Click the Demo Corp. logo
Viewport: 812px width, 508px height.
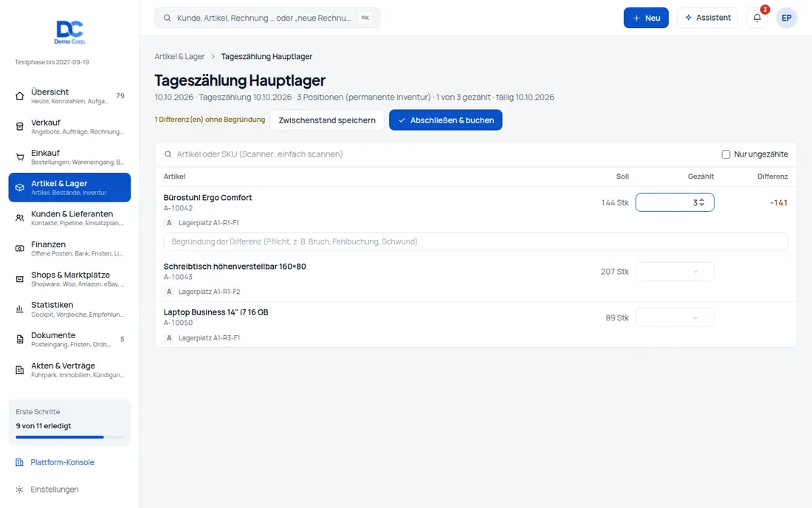[69, 32]
